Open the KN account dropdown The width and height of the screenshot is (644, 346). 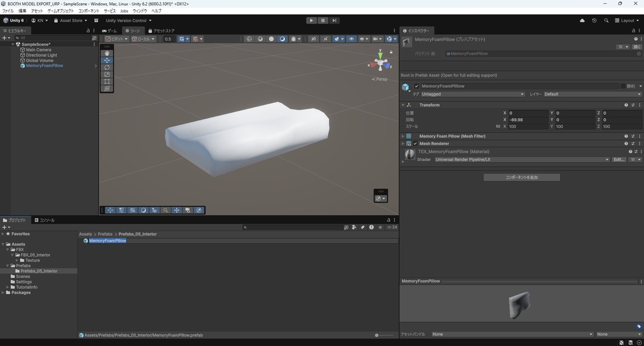click(40, 21)
